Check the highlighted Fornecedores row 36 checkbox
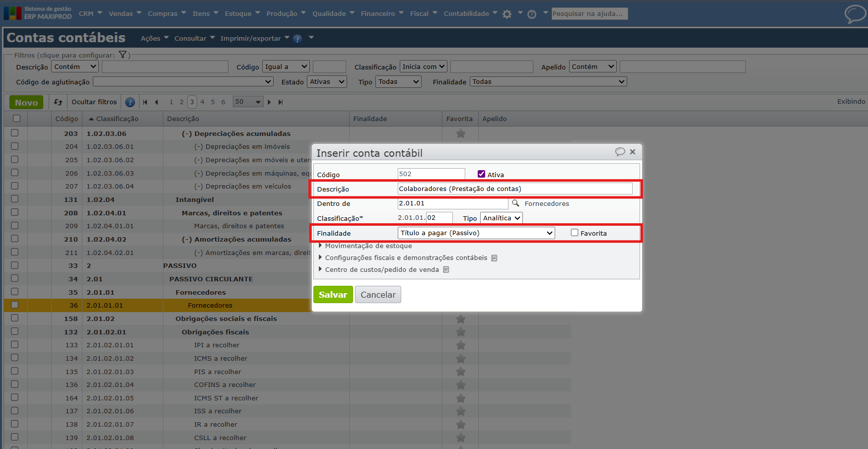Screen dimensions: 868x449 pos(15,305)
